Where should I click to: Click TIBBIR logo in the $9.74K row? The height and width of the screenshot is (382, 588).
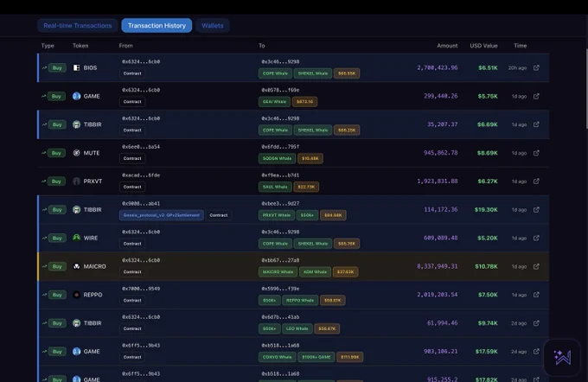(x=76, y=322)
